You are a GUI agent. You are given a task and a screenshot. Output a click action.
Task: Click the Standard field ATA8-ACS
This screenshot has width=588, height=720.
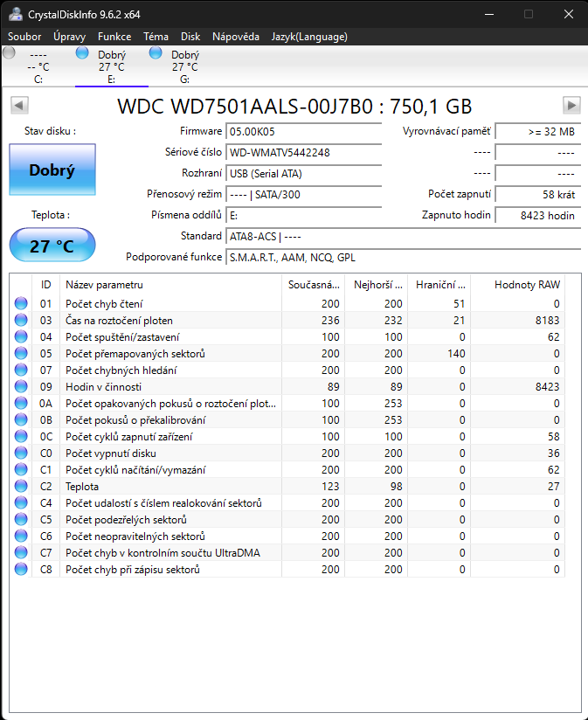coord(403,237)
